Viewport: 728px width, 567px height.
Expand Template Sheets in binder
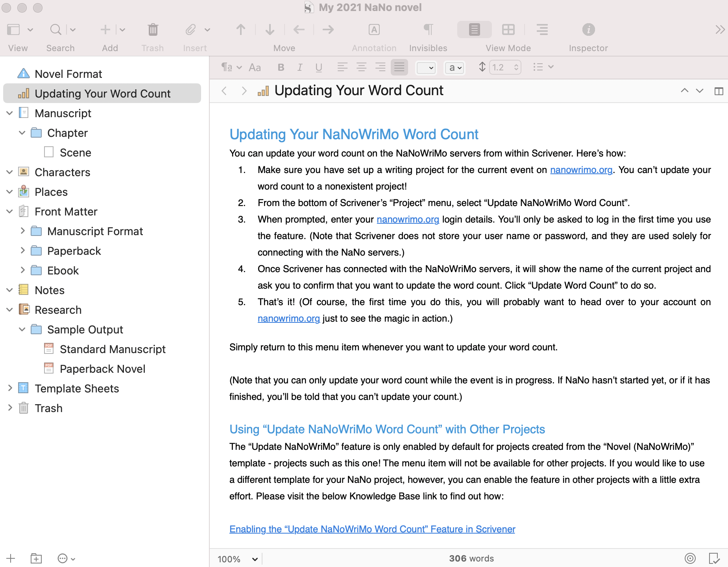tap(10, 388)
